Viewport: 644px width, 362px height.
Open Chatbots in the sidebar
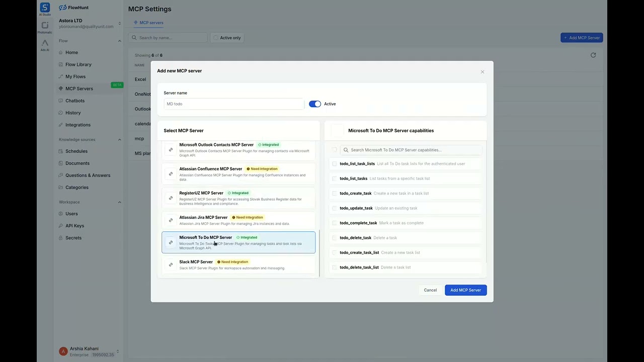(75, 101)
